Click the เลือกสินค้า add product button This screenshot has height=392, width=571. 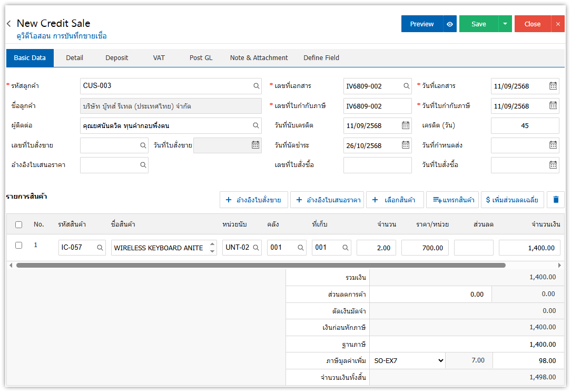pos(395,200)
